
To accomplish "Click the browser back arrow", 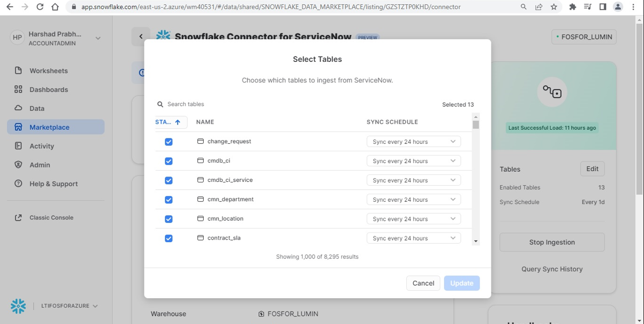I will point(10,7).
